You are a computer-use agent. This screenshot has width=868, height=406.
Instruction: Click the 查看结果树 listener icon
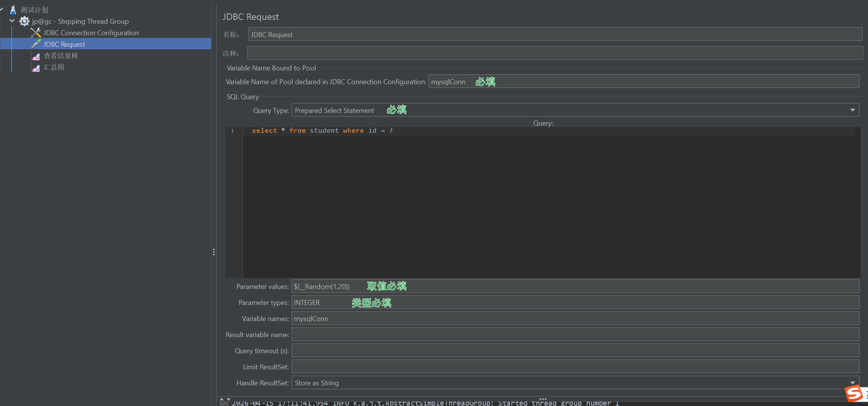pyautogui.click(x=36, y=56)
